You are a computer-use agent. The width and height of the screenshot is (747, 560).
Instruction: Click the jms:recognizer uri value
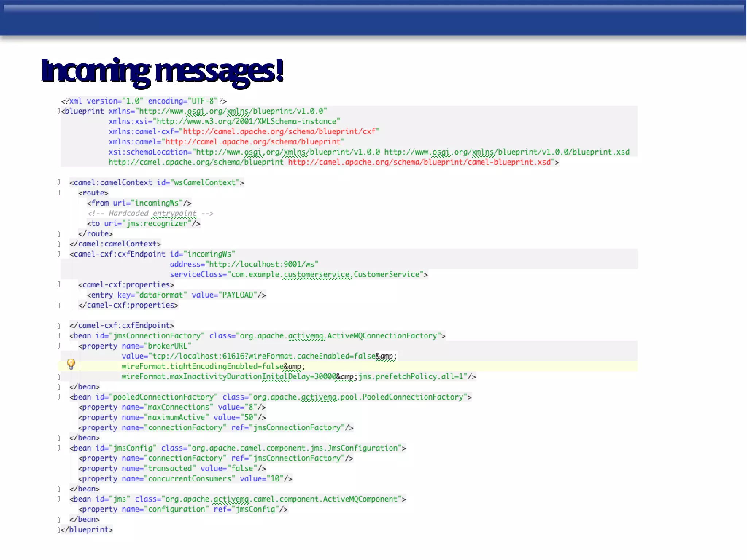(x=157, y=223)
